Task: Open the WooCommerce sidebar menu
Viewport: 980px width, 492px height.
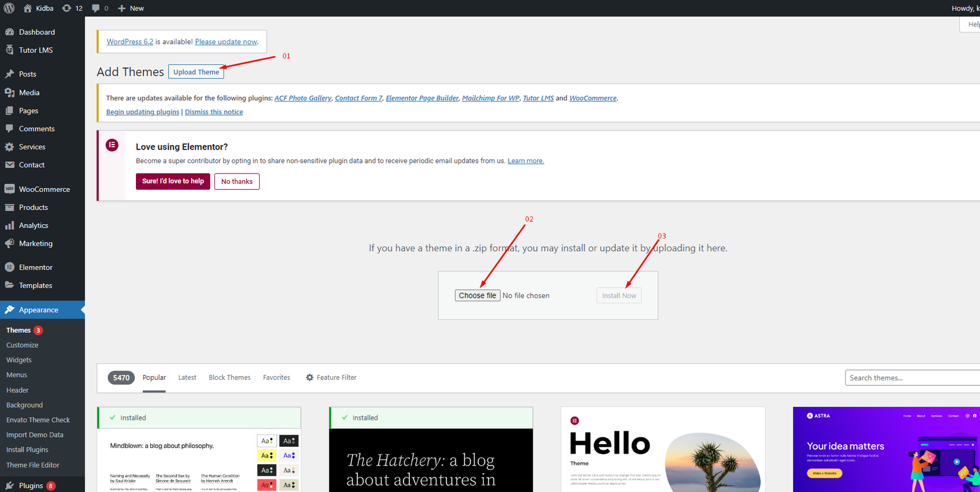Action: tap(44, 189)
